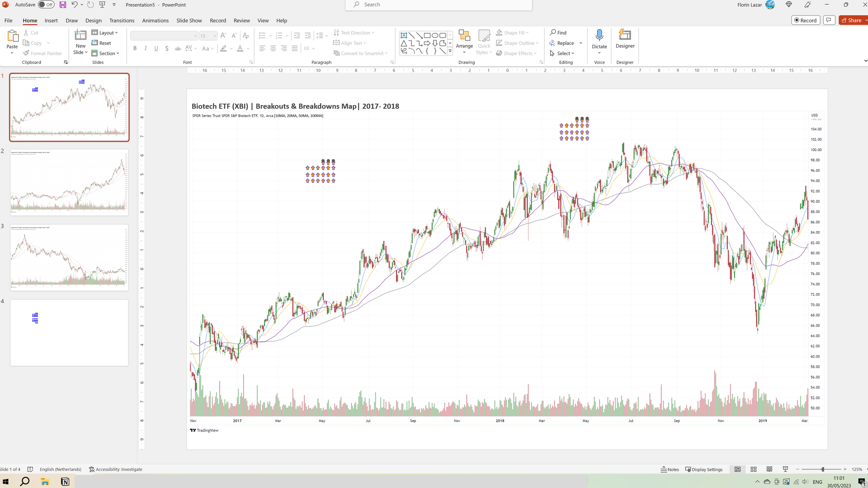Click the Find button
The image size is (868, 488).
click(558, 33)
